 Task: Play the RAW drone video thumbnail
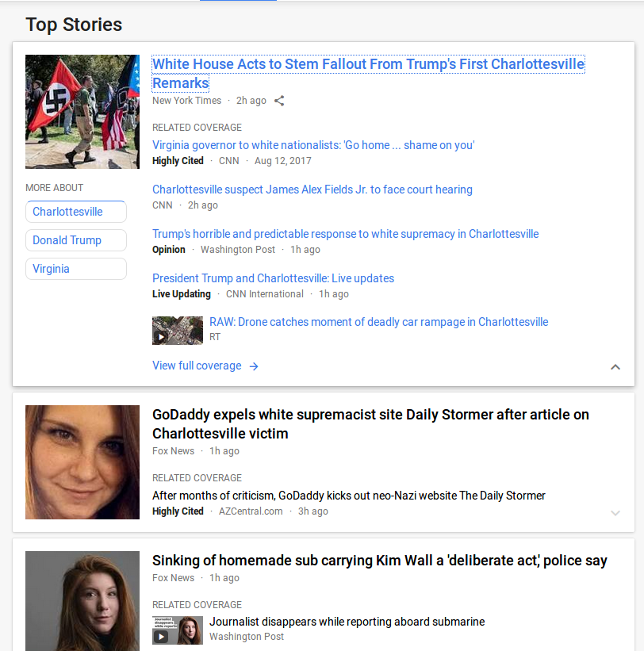[178, 331]
